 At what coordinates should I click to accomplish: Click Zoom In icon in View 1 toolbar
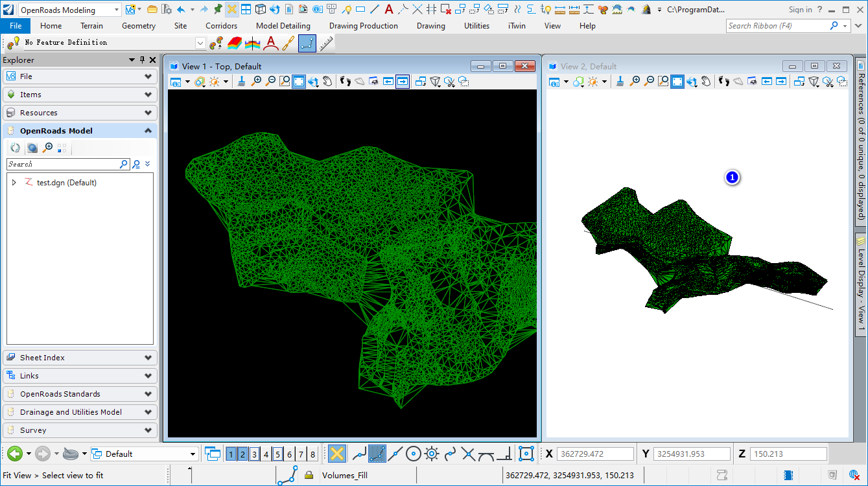(257, 82)
